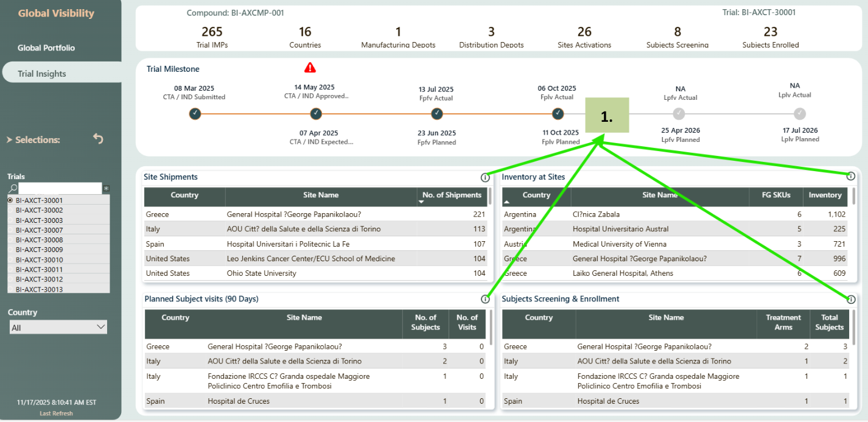
Task: Select trial BI-AXCT-30002 radio button
Action: pyautogui.click(x=11, y=210)
